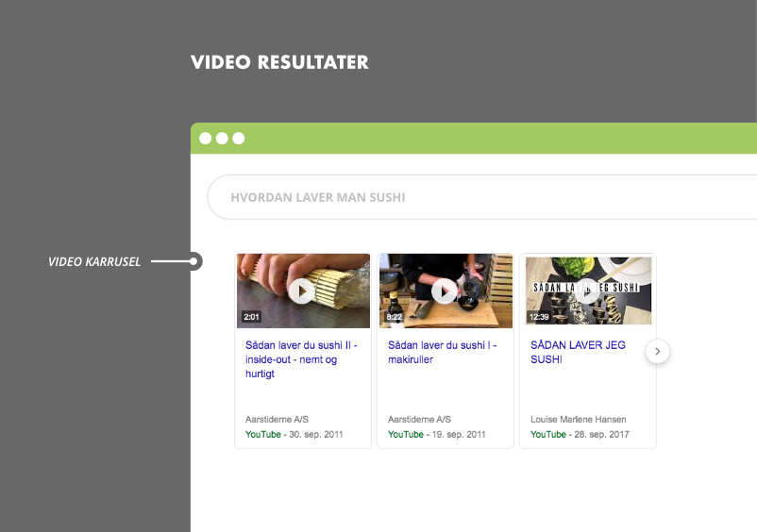The image size is (757, 532).
Task: Play the makiruller sushi video
Action: coord(445,291)
